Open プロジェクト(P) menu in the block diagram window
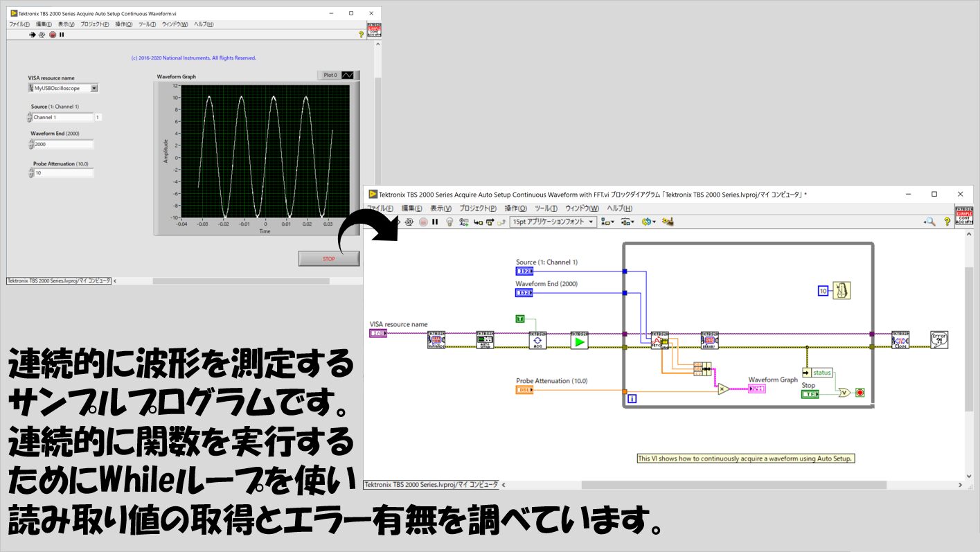This screenshot has width=980, height=552. (x=478, y=208)
